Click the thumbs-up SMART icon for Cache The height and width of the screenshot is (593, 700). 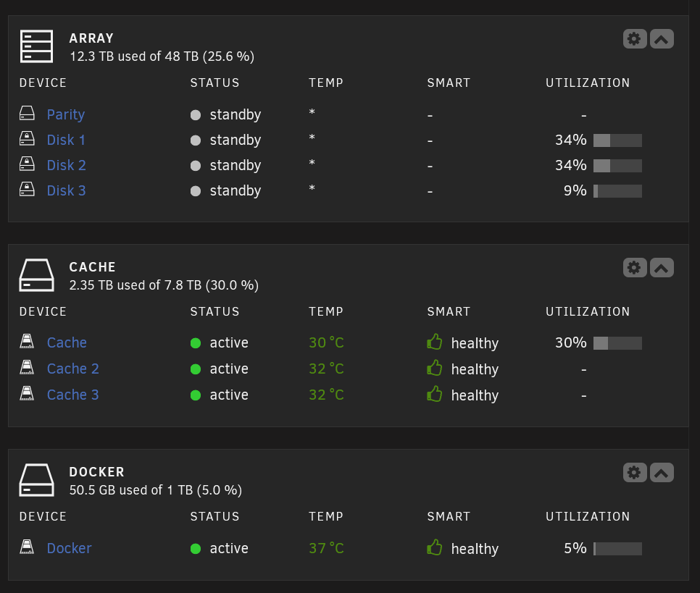(x=434, y=342)
